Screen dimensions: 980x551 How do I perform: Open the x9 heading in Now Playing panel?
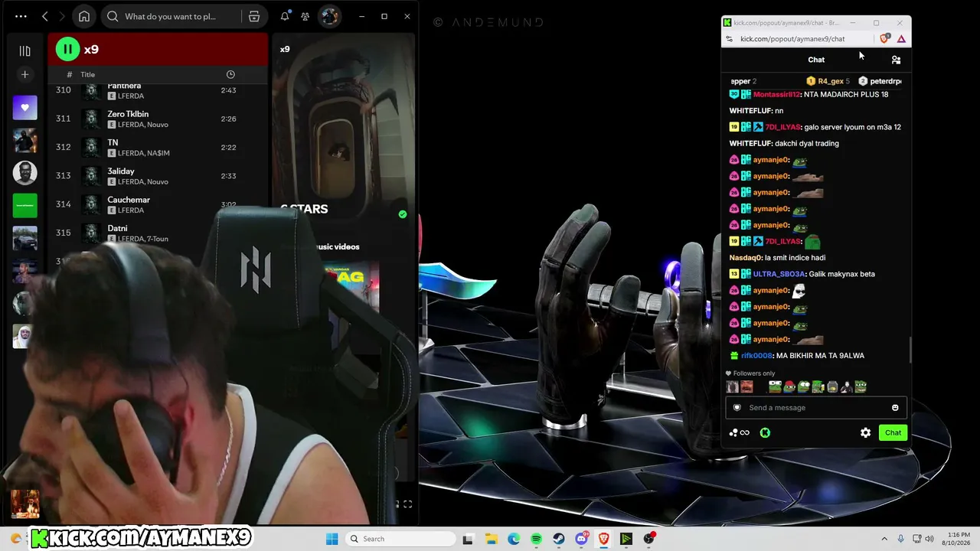[285, 49]
